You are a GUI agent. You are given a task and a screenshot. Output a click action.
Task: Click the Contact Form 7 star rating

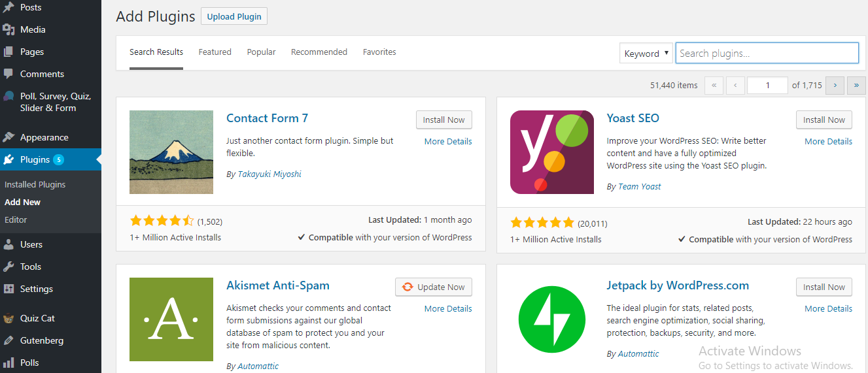(162, 221)
